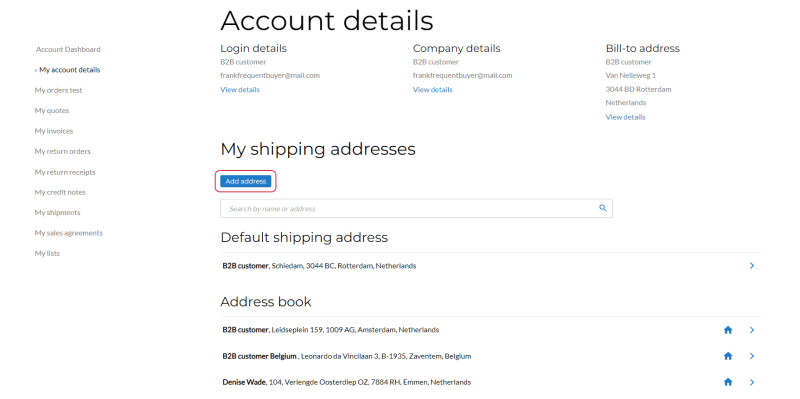The image size is (800, 399).
Task: Click the Search by name or address field
Action: coord(416,209)
